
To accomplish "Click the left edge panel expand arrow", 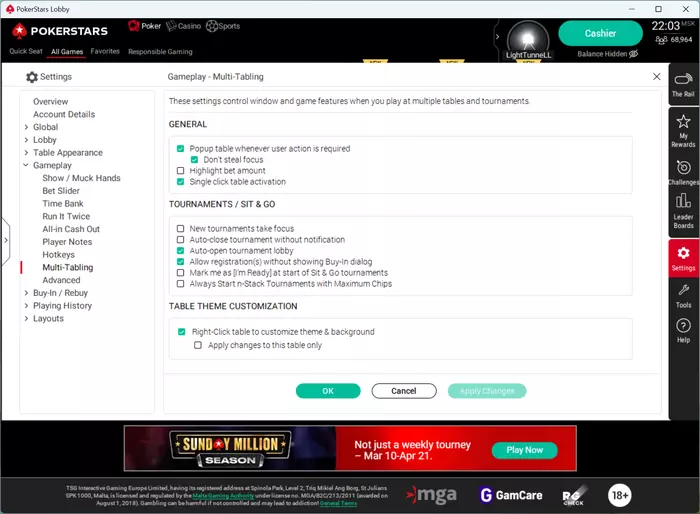I will click(x=5, y=240).
